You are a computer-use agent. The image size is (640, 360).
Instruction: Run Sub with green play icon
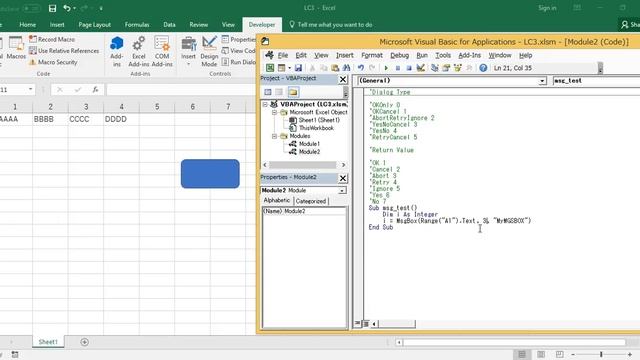(x=386, y=68)
